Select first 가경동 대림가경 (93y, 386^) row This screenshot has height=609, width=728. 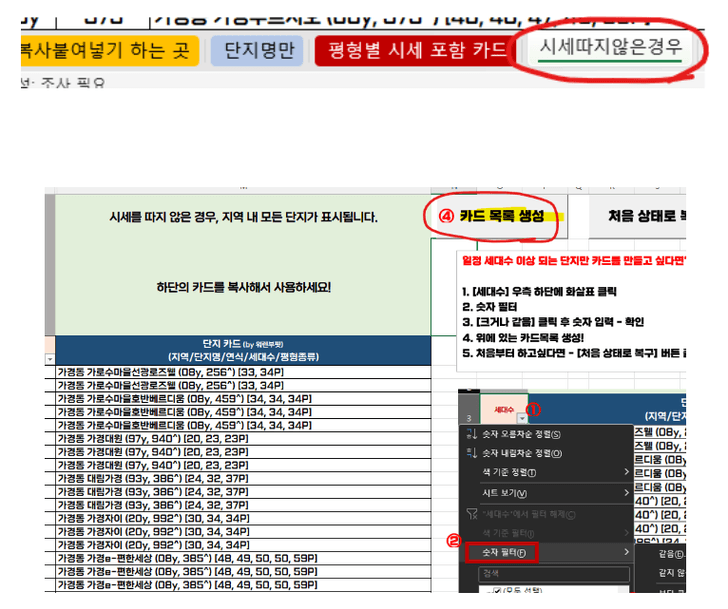[243, 479]
